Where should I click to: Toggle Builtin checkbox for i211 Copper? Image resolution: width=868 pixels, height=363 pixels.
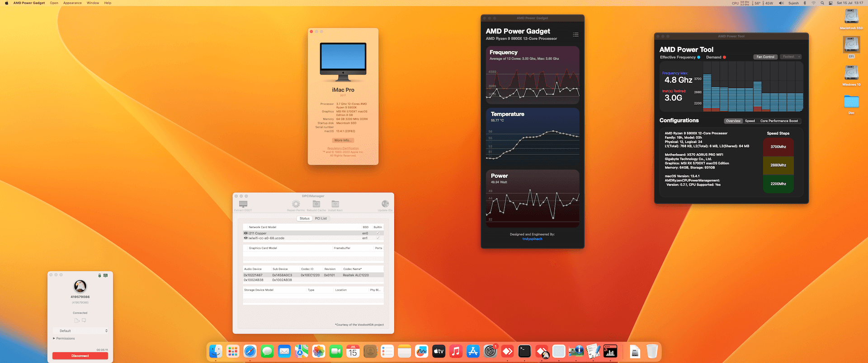(x=378, y=233)
